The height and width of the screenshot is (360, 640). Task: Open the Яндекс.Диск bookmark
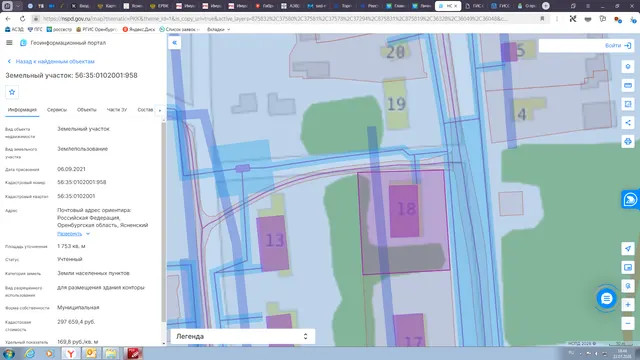click(x=139, y=29)
